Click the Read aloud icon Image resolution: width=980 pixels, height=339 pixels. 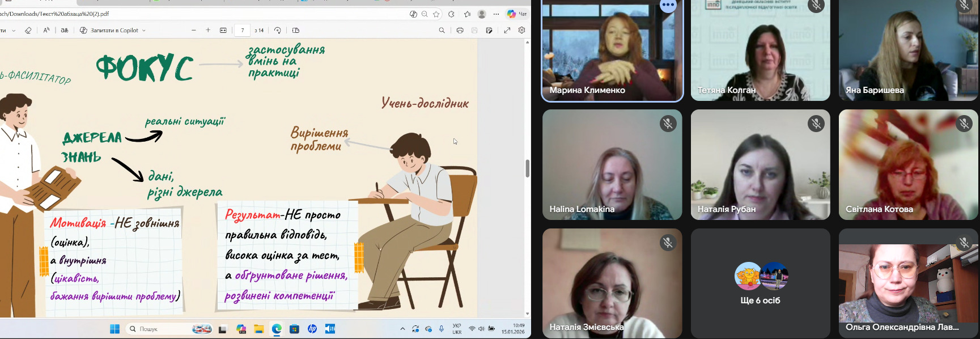tap(46, 31)
